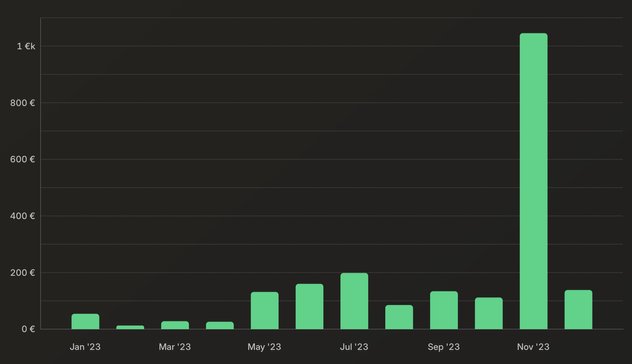This screenshot has width=632, height=364.
Task: Click the May '23 axis label
Action: point(264,347)
